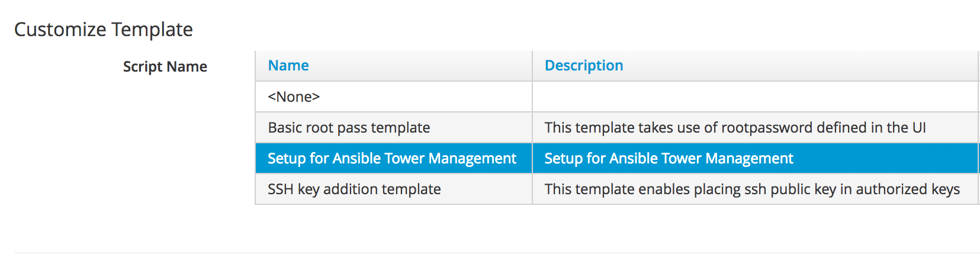Click the description starting 'This template enables placing'
980x254 pixels.
[752, 189]
